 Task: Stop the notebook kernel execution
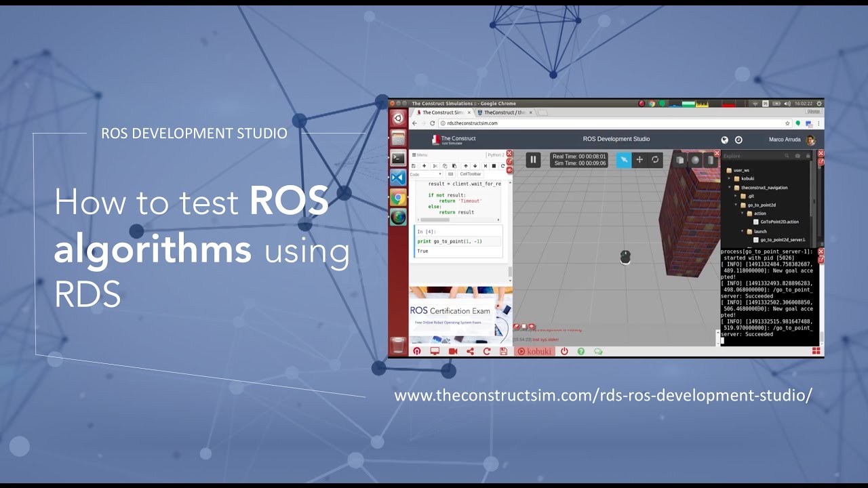tap(494, 166)
